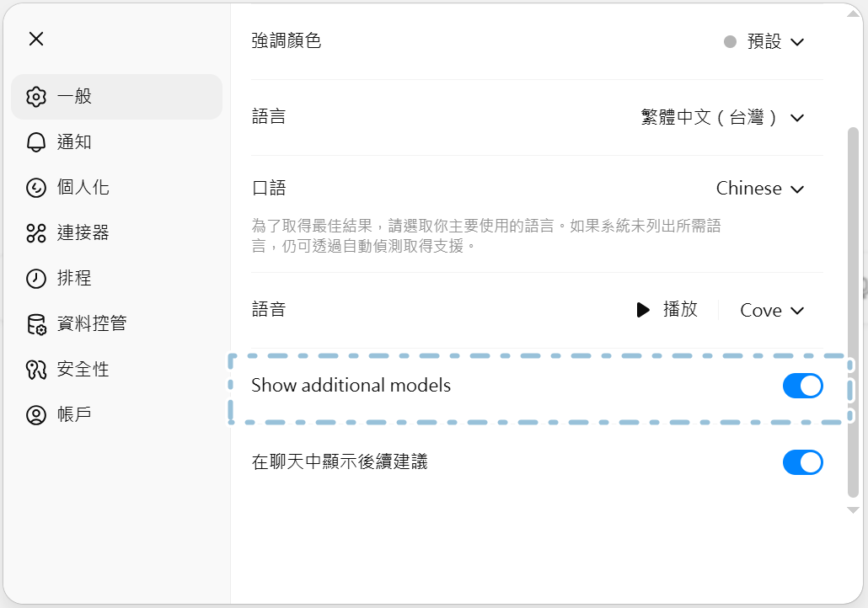The image size is (868, 608).
Task: Click the bell icon for 通知
Action: 35,142
